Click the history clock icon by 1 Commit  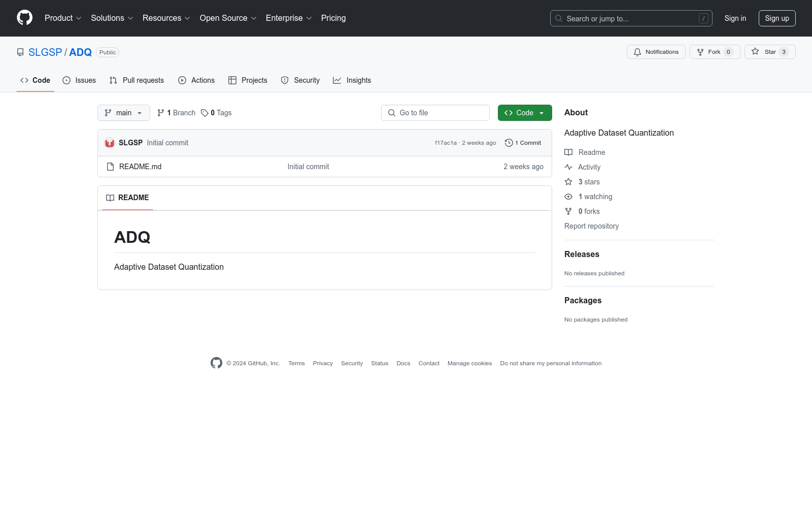click(x=509, y=143)
